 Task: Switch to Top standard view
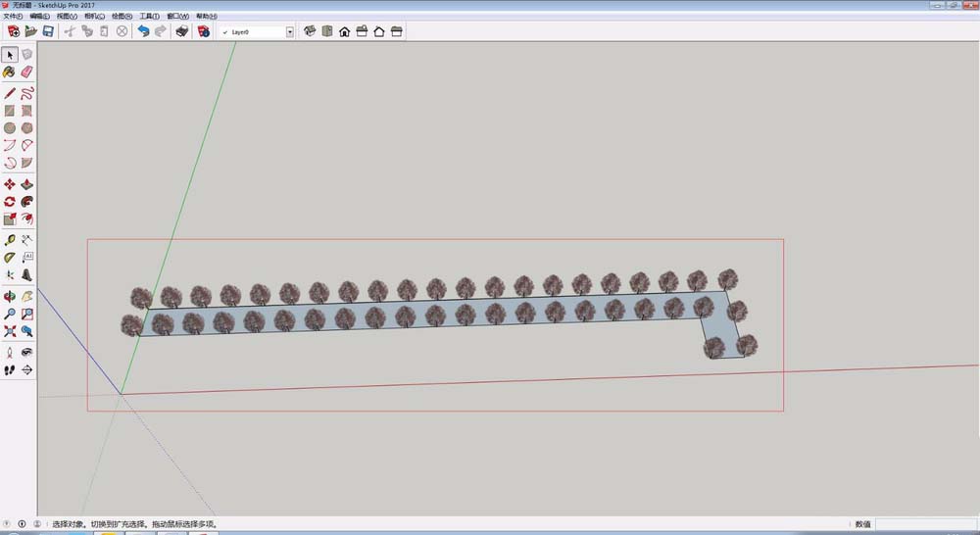coord(327,31)
